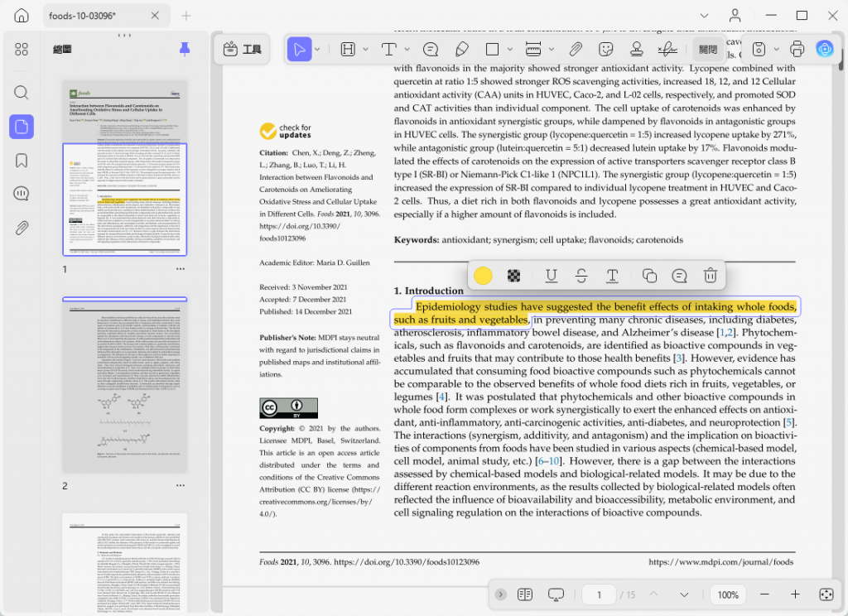This screenshot has height=616, width=848.
Task: Select the page thumbnails panel icon
Action: (x=21, y=127)
